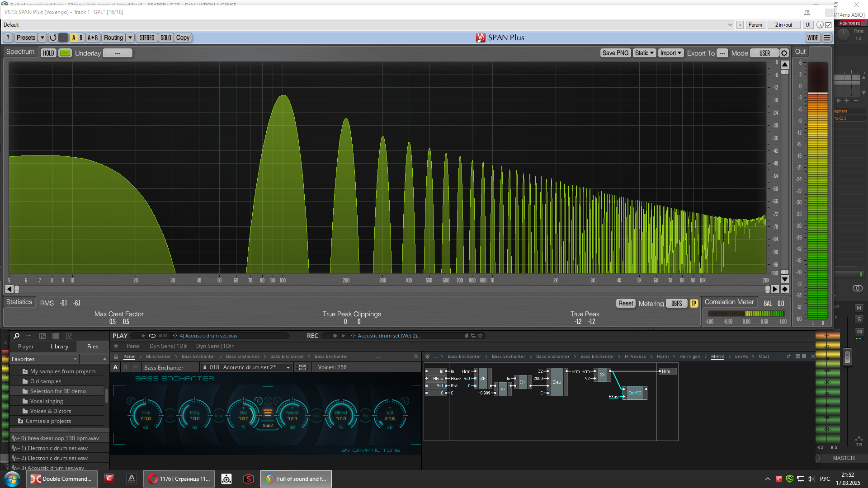Toggle the plugin bypass checkbox
868x488 pixels.
(828, 25)
